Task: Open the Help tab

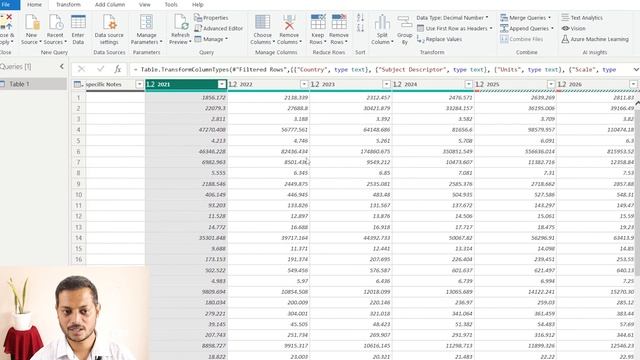Action: [198, 4]
